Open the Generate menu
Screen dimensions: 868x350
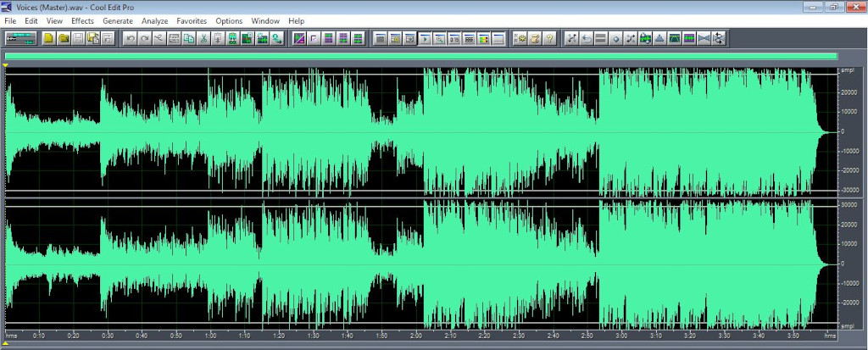(x=118, y=21)
